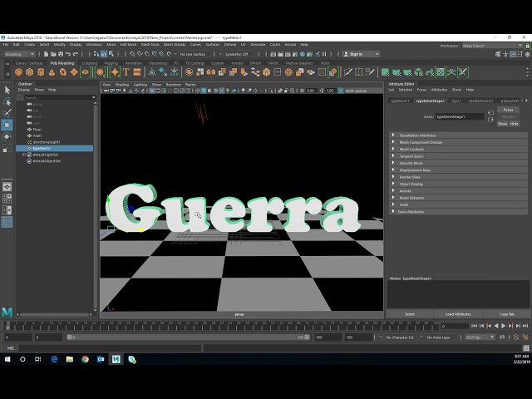Switch to Sculpting shelf tab
This screenshot has width=532, height=399.
[89, 63]
